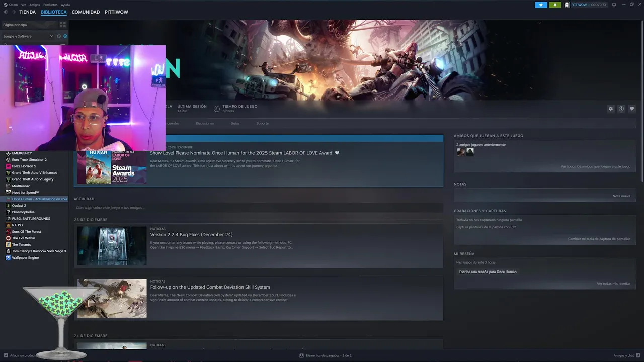Click the wallet balance COL$ 0,73
644x362 pixels.
coord(599,5)
